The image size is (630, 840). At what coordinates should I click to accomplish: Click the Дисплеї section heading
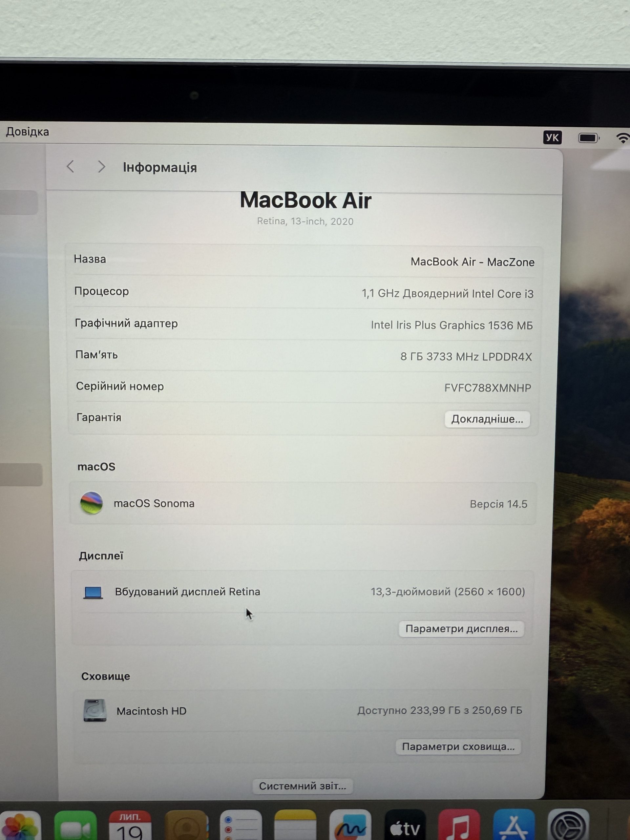point(101,556)
